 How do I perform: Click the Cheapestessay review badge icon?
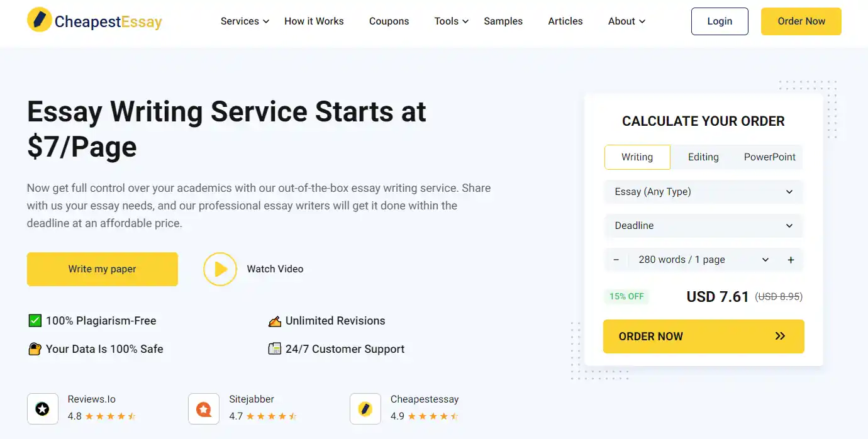pyautogui.click(x=365, y=409)
